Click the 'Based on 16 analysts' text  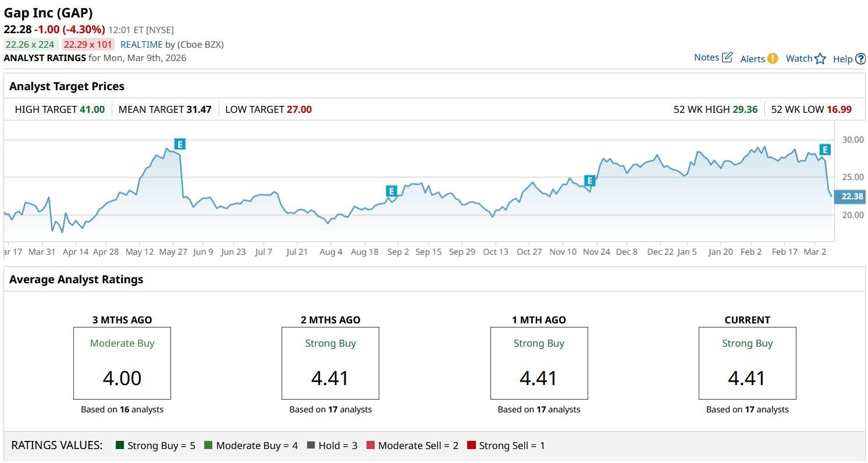(122, 409)
